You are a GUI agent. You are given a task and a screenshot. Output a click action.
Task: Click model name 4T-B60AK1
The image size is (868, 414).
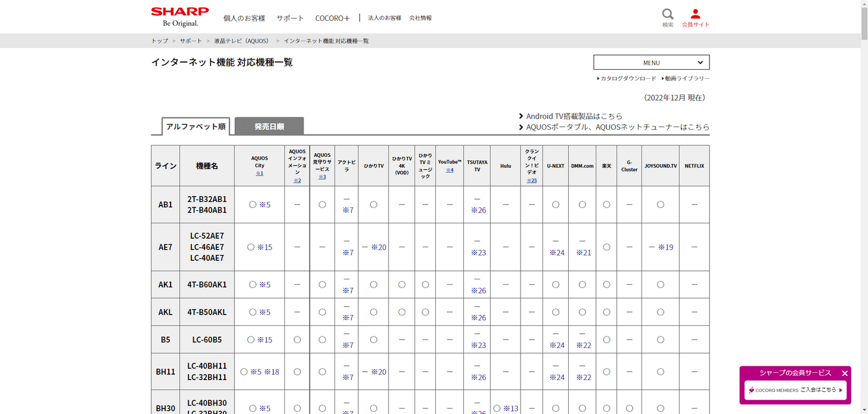(207, 285)
